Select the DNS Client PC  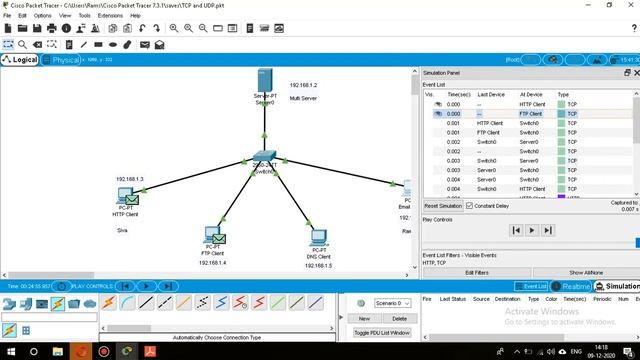tap(319, 238)
